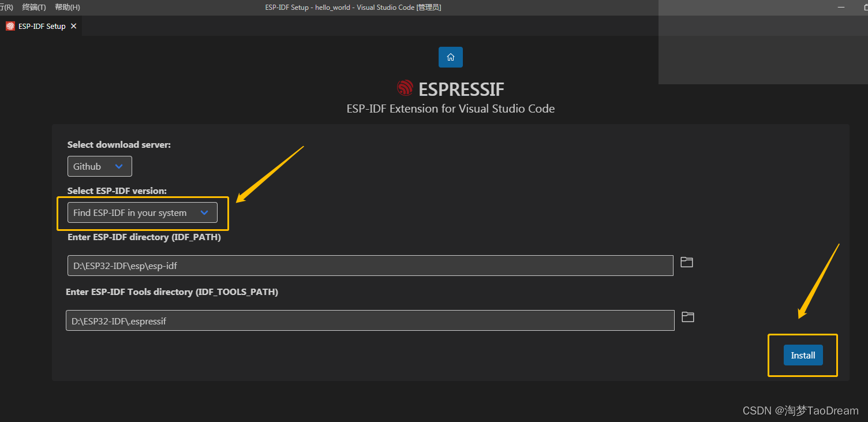Click the ESPRESSIF title text
Viewport: 868px width, 422px height.
tap(461, 89)
